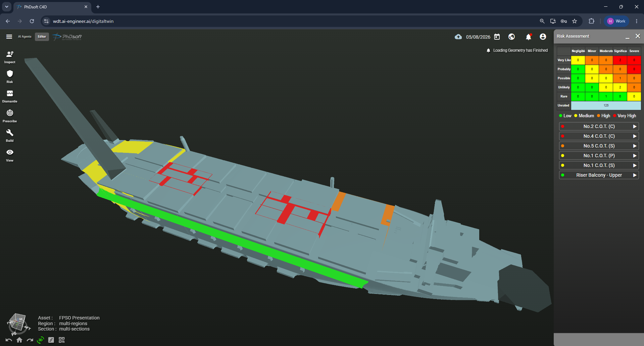Click the Possible / Significant orange cell
Image resolution: width=644 pixels, height=346 pixels.
620,78
